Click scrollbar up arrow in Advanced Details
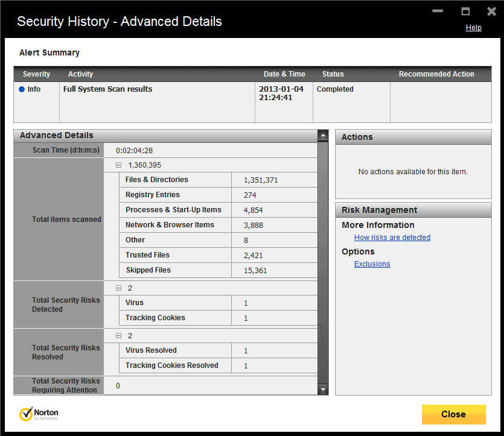Viewport: 504px width, 436px height. click(x=323, y=136)
